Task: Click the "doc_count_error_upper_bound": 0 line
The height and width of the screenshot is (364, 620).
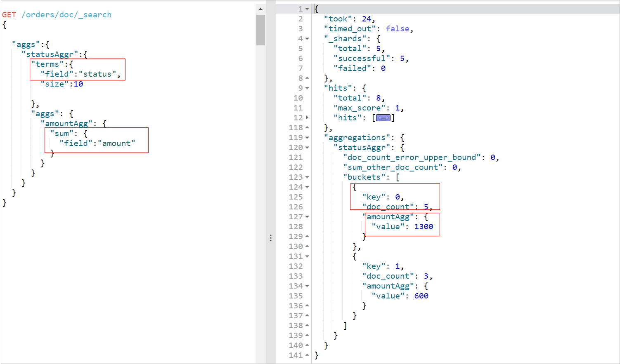Action: [x=421, y=157]
